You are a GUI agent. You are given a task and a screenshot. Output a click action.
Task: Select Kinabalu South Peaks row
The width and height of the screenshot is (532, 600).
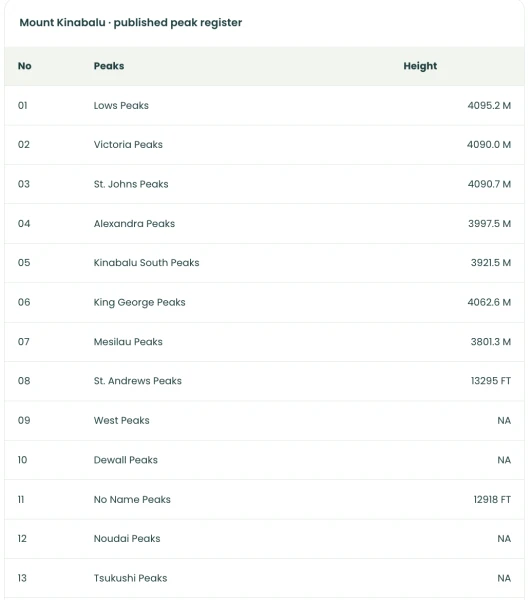264,263
